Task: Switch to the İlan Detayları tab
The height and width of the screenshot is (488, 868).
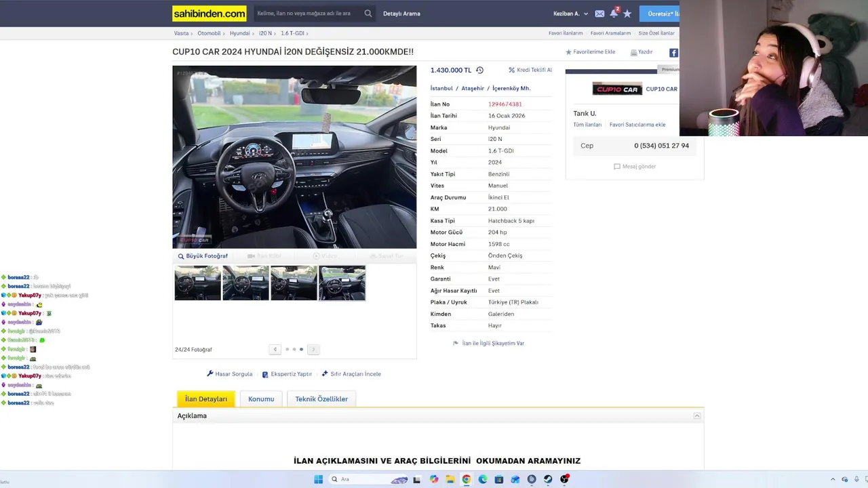Action: coord(206,399)
